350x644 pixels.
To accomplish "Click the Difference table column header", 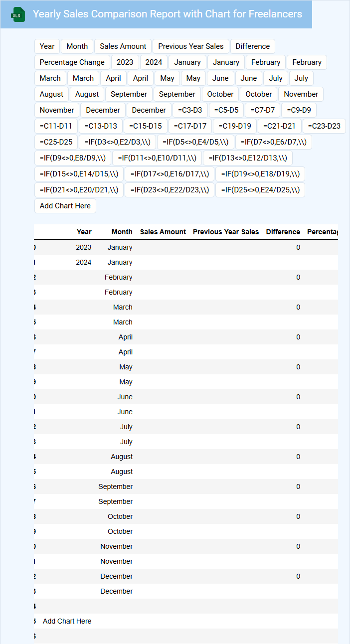I will click(283, 232).
